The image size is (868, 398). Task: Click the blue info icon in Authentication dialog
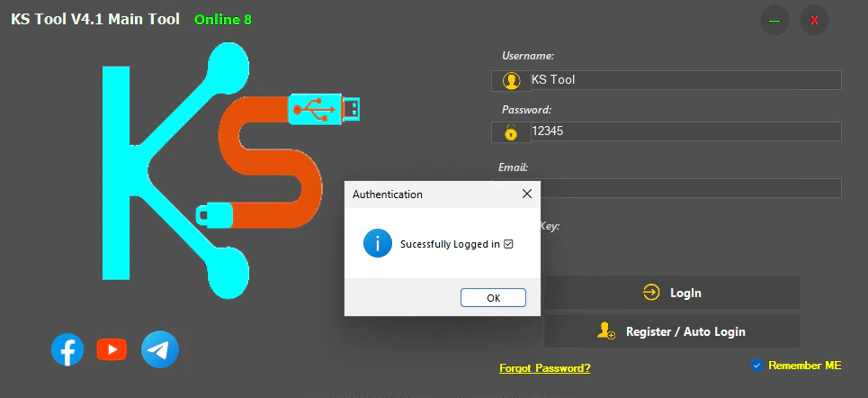(x=378, y=243)
